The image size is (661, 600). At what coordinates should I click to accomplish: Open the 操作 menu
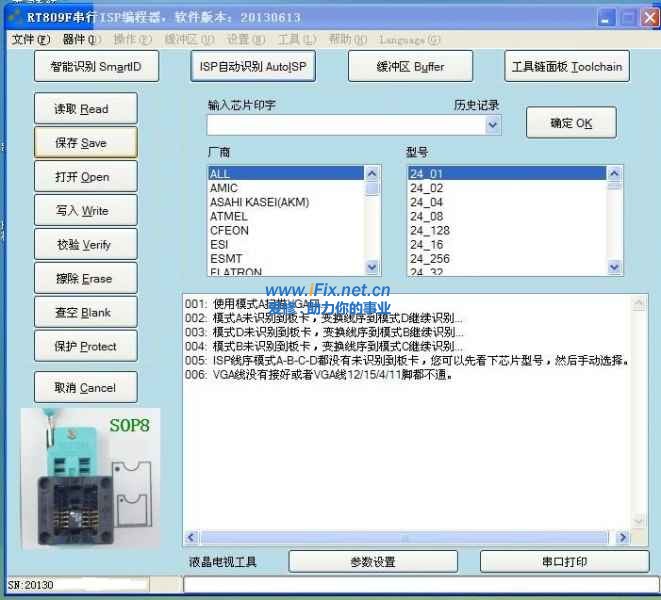point(132,40)
